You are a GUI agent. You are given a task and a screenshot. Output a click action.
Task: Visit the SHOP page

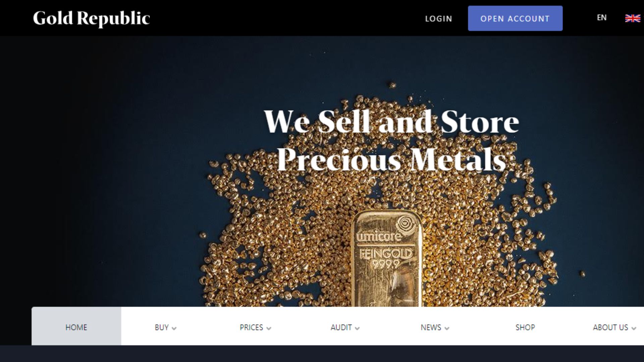pyautogui.click(x=525, y=327)
